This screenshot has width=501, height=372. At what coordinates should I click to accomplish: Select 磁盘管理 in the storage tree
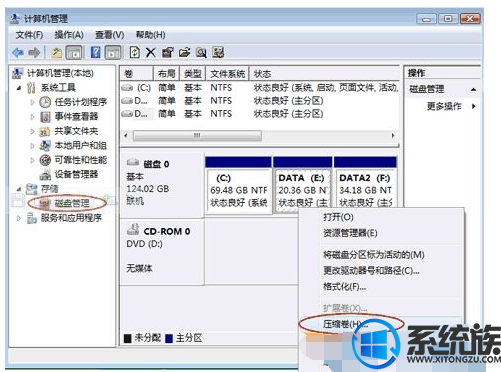pos(72,203)
